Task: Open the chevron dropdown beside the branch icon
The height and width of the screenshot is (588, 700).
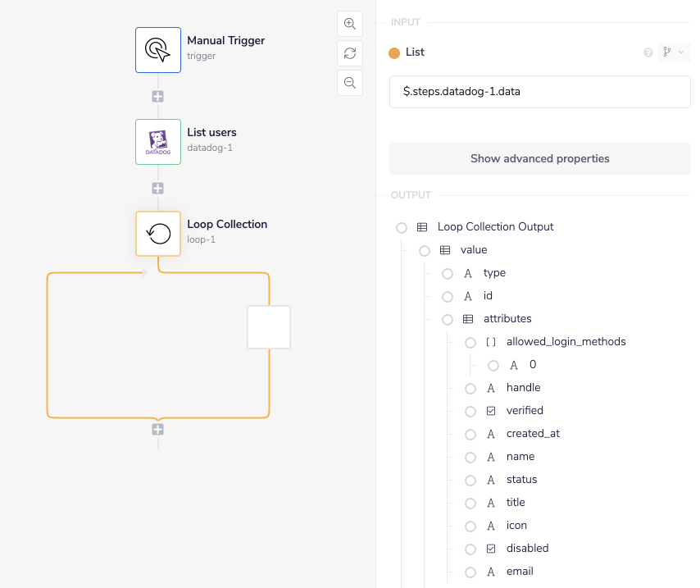Action: point(682,52)
